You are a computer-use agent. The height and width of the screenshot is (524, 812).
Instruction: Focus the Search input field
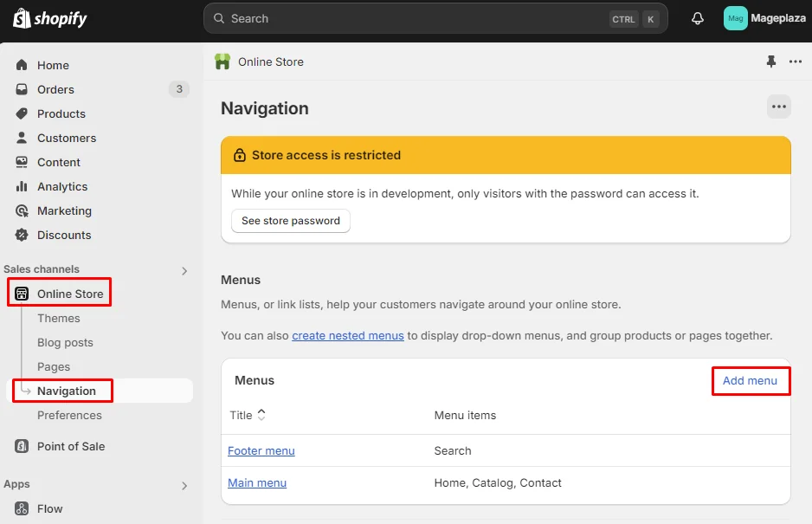pyautogui.click(x=435, y=19)
